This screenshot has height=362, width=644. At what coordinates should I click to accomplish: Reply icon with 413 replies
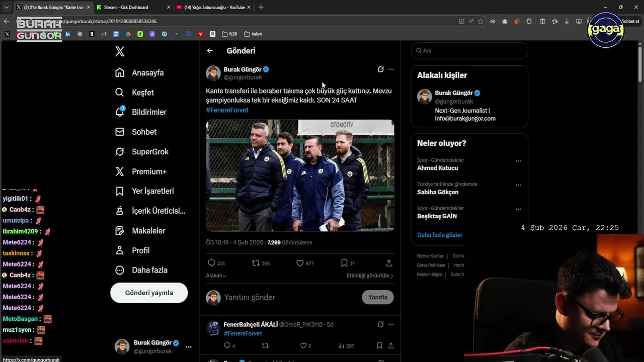pyautogui.click(x=211, y=263)
